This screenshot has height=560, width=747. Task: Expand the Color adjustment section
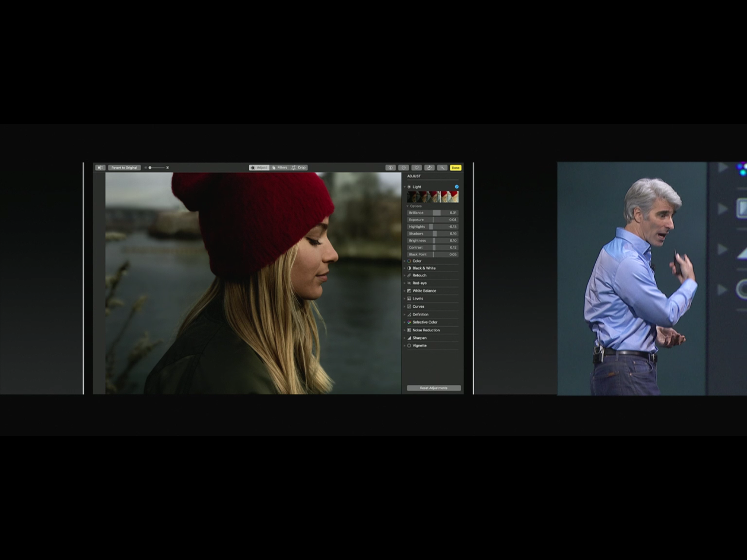click(405, 261)
